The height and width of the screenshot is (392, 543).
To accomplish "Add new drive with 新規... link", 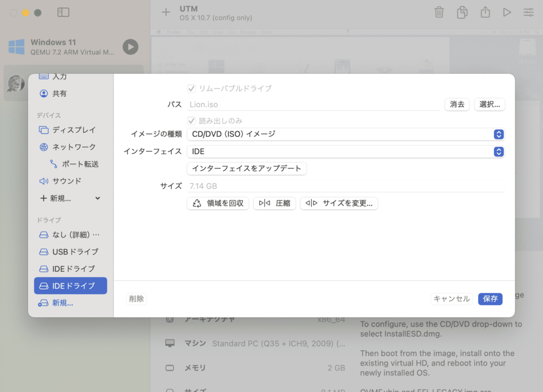I will (x=56, y=303).
